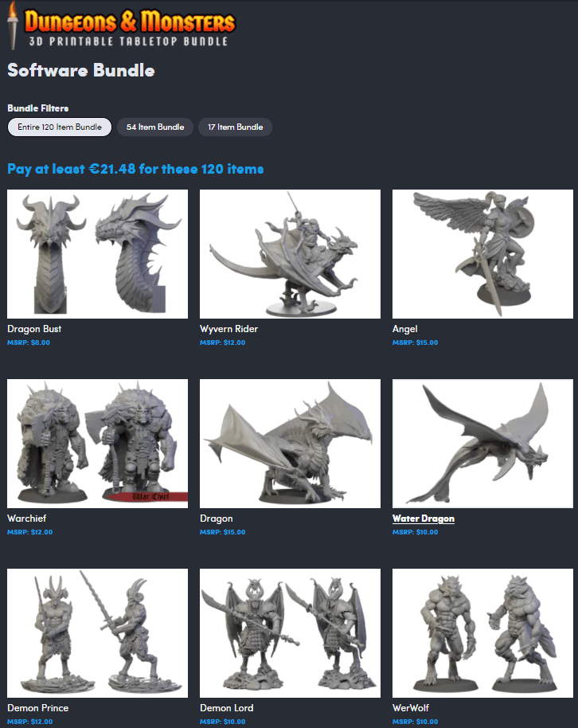Image resolution: width=578 pixels, height=728 pixels.
Task: Click the Dungeons & Monsters bundle logo
Action: 121,28
